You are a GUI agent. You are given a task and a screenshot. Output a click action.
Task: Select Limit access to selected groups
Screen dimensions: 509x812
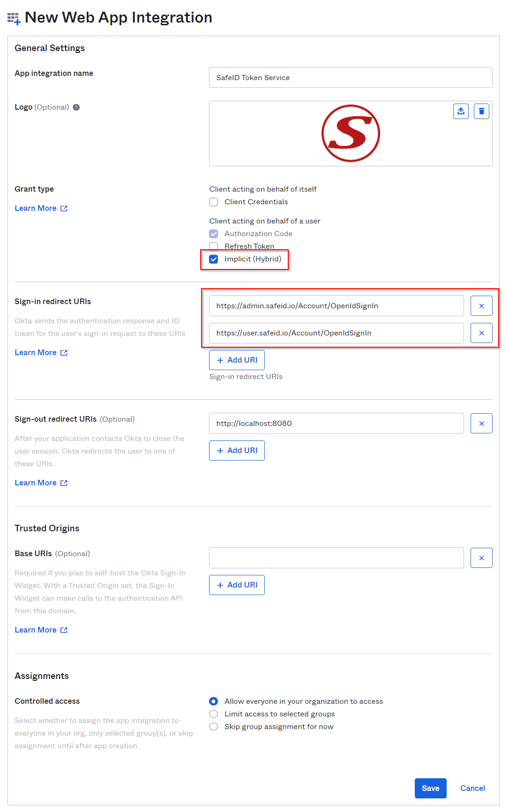tap(214, 714)
